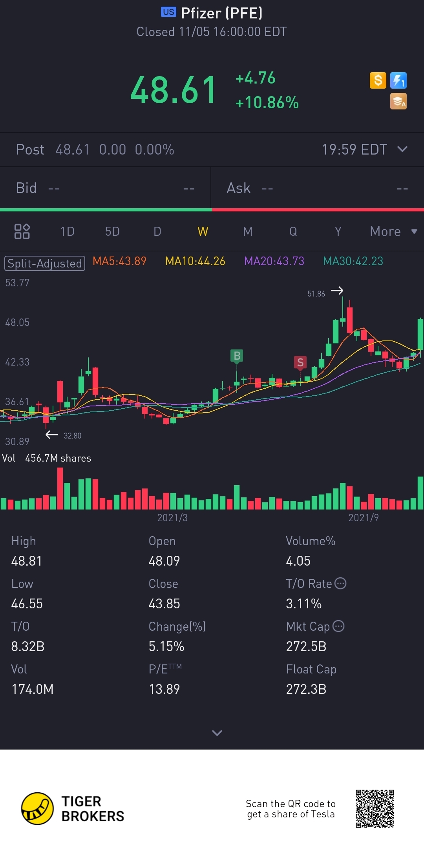This screenshot has width=424, height=868.
Task: Tap the Ask price section
Action: (318, 188)
